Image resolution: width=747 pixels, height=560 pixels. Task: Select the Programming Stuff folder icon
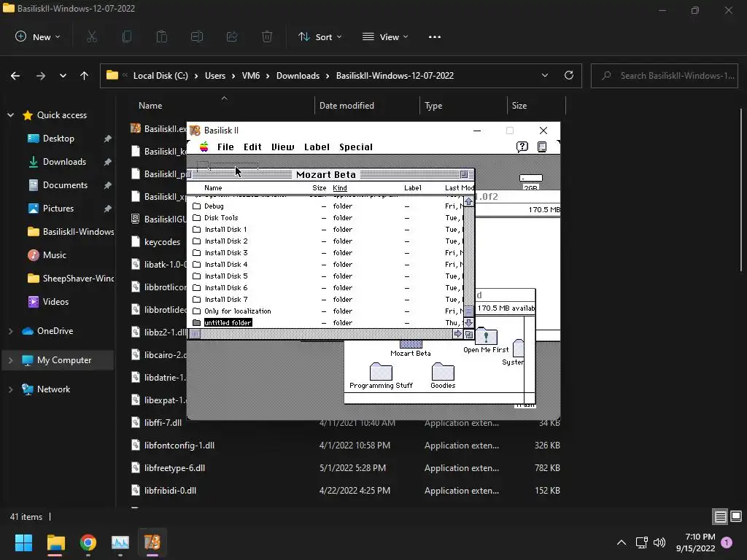(x=381, y=371)
